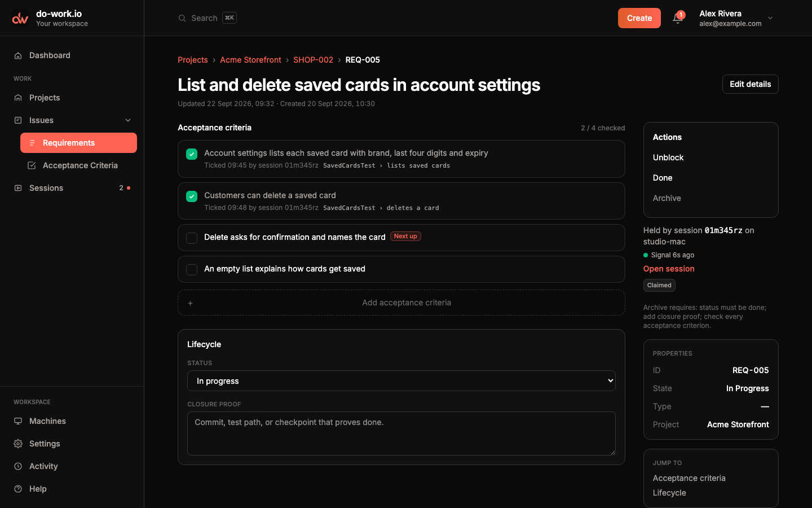This screenshot has height=508, width=812.
Task: Click the alex@example.com email text
Action: point(730,24)
